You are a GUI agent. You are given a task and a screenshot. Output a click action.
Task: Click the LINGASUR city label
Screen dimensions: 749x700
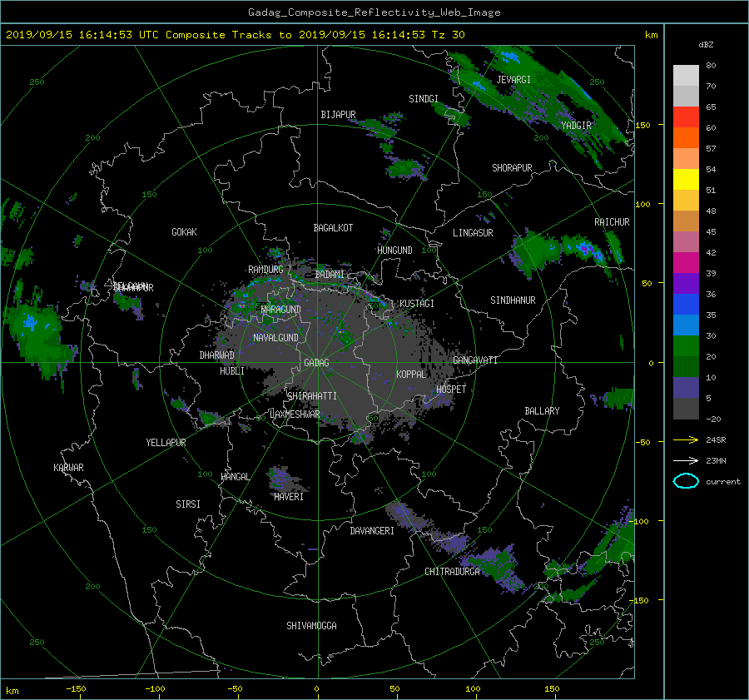(x=473, y=233)
